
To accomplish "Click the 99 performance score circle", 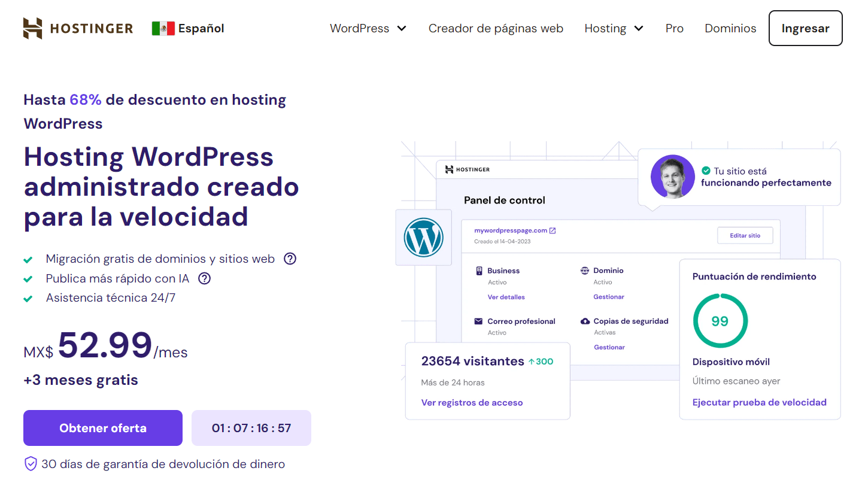I will click(x=720, y=321).
